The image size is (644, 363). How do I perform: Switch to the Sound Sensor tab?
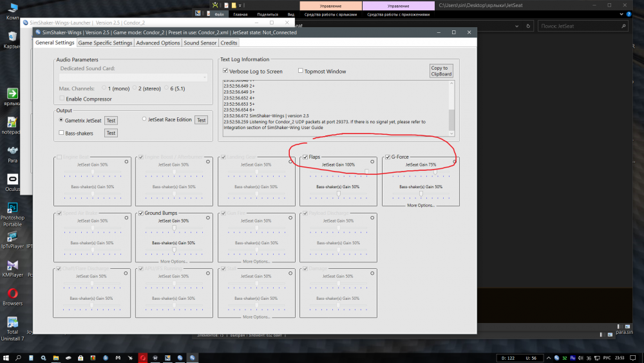(200, 43)
